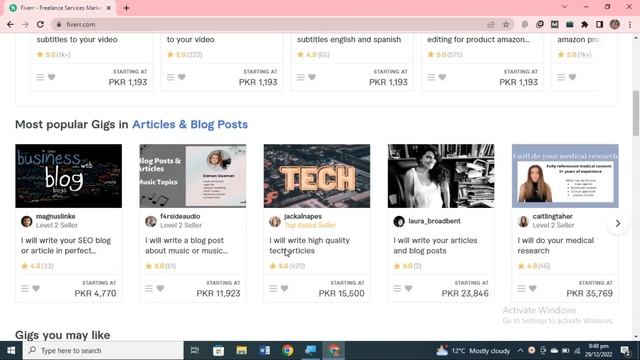Click the vertical page scrollbar thumb
This screenshot has width=640, height=360.
coord(636,113)
